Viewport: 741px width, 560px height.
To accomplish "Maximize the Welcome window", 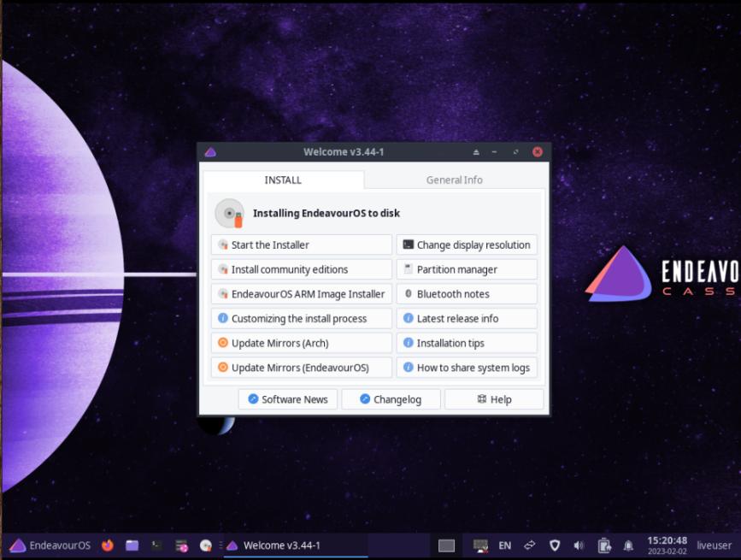I will click(515, 152).
